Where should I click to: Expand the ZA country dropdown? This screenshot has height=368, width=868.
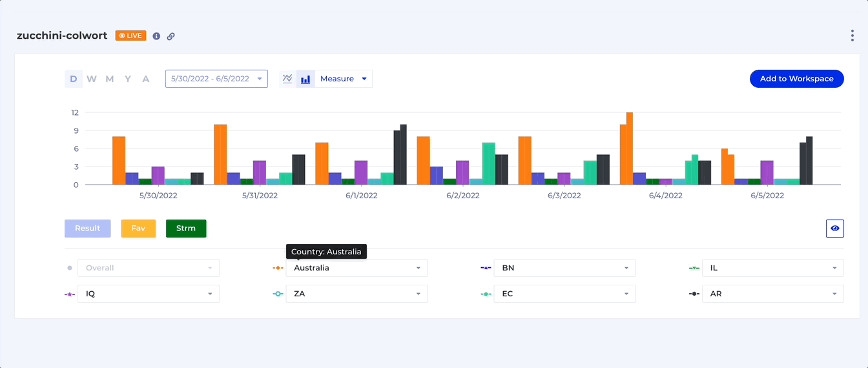[x=356, y=294]
